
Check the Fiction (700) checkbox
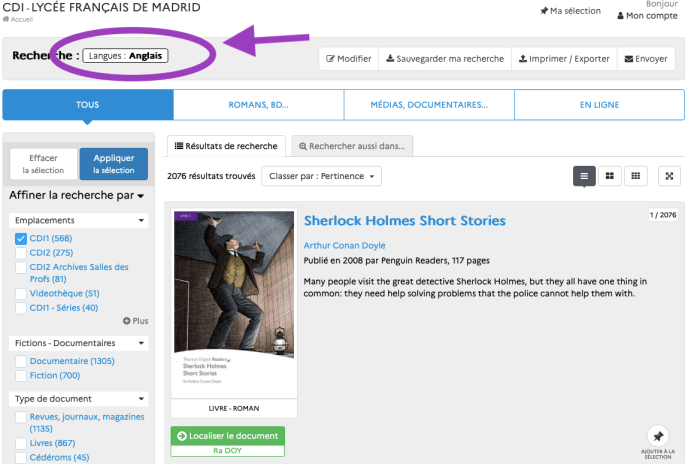21,375
